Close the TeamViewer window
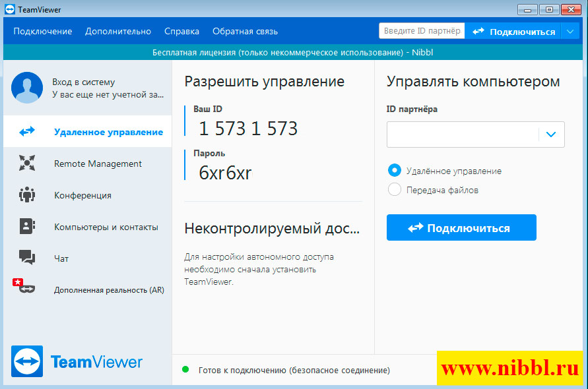 (x=571, y=9)
